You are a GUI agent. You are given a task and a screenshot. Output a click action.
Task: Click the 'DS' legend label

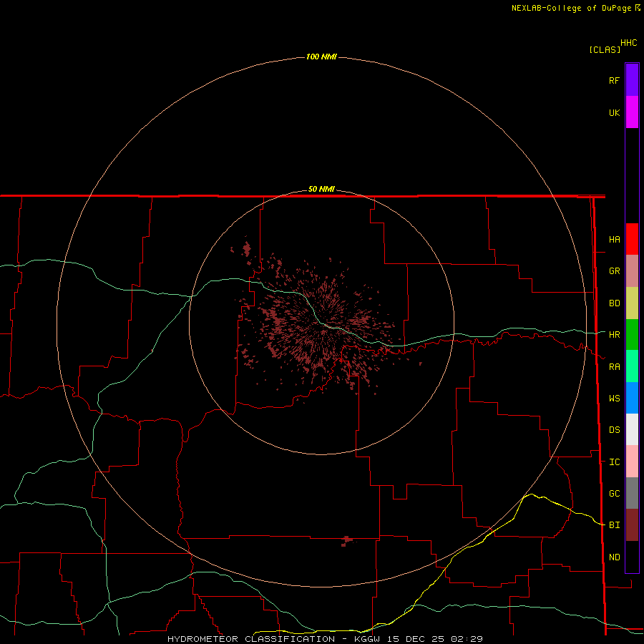point(615,430)
